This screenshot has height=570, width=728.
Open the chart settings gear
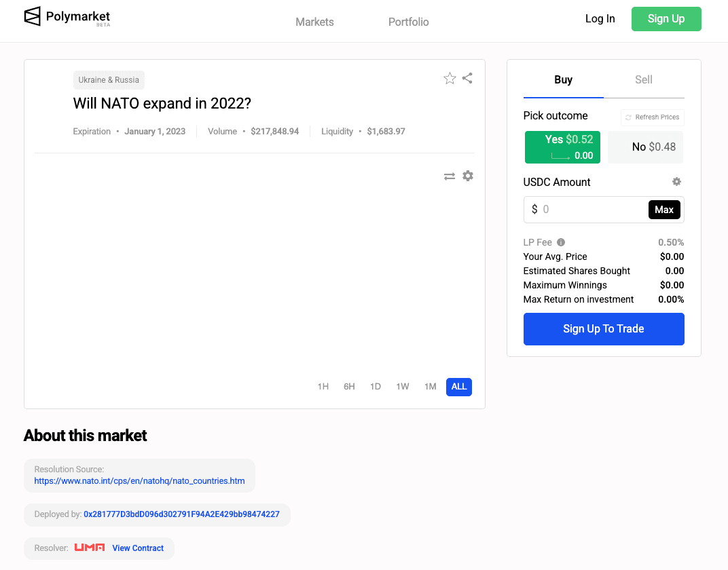[x=468, y=176]
